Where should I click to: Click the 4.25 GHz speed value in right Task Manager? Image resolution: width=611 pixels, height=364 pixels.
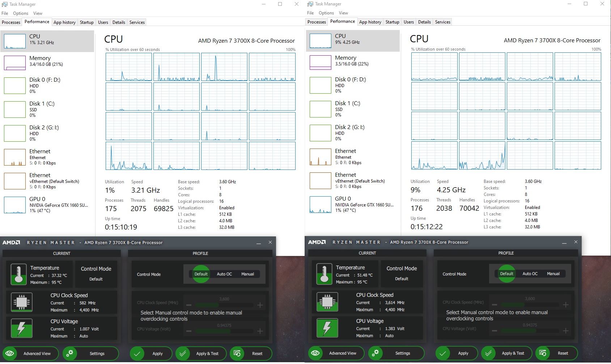click(x=451, y=190)
